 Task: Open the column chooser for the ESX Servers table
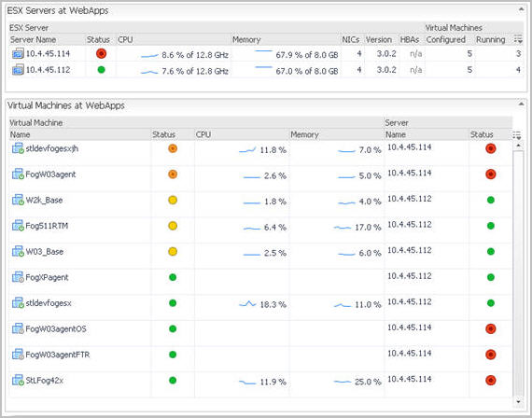coord(518,39)
